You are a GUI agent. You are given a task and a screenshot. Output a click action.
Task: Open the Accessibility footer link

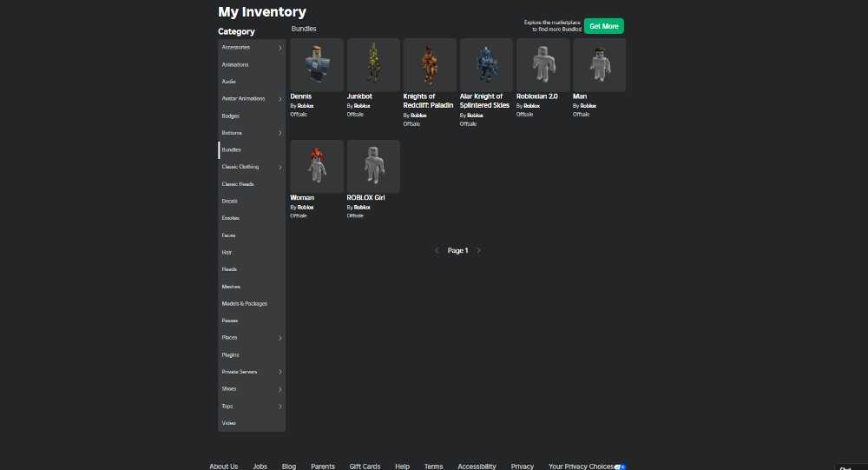pyautogui.click(x=477, y=467)
